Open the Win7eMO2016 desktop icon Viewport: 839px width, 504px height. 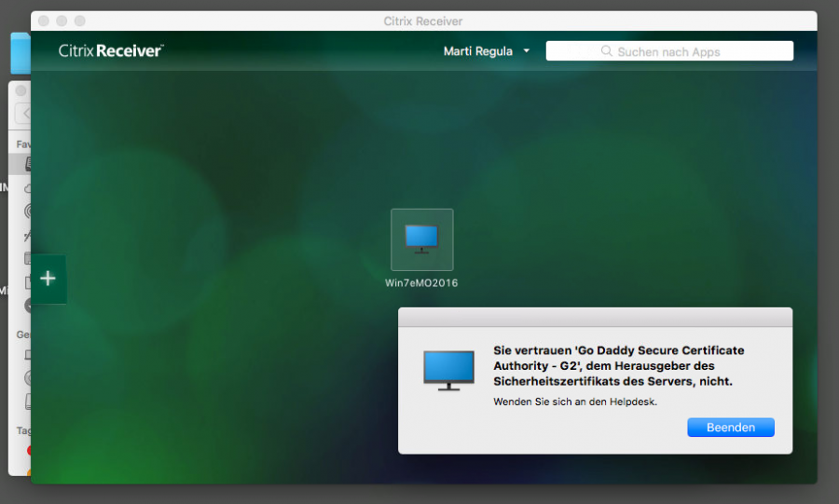[421, 238]
